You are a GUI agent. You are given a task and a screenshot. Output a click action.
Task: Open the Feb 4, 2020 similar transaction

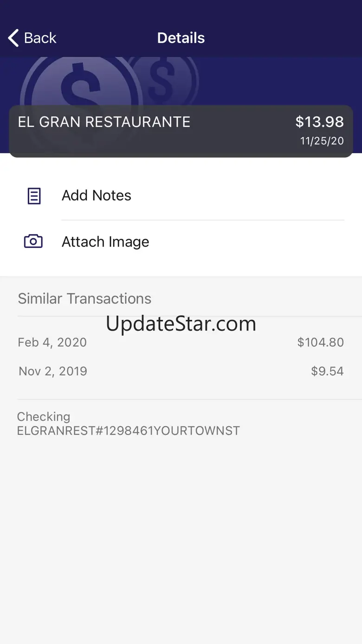tap(52, 343)
